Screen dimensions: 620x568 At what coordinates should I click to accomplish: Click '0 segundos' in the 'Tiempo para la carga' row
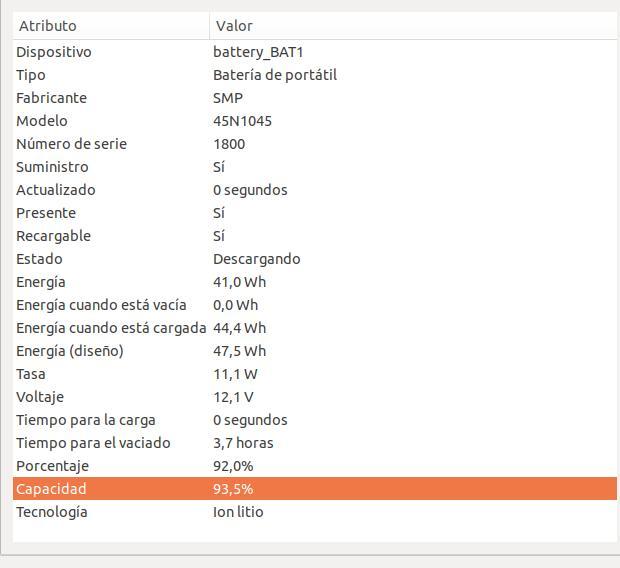[x=250, y=420]
